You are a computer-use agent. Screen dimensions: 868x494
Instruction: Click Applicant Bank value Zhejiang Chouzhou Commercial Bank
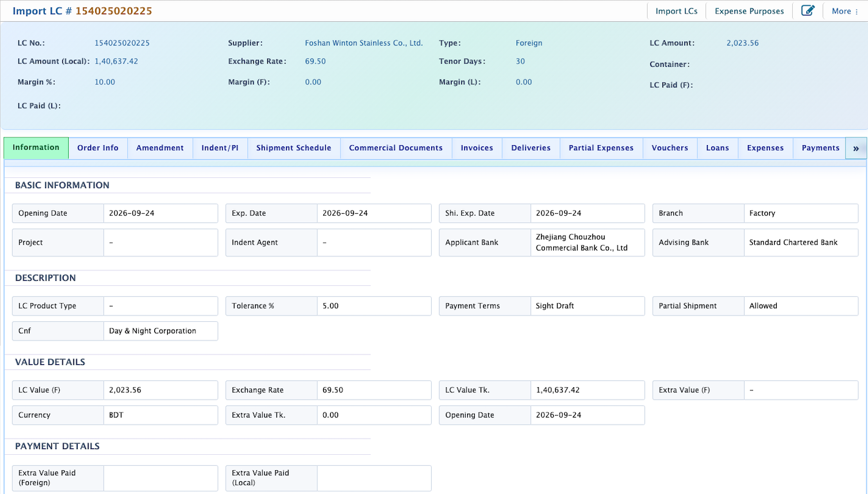[587, 242]
